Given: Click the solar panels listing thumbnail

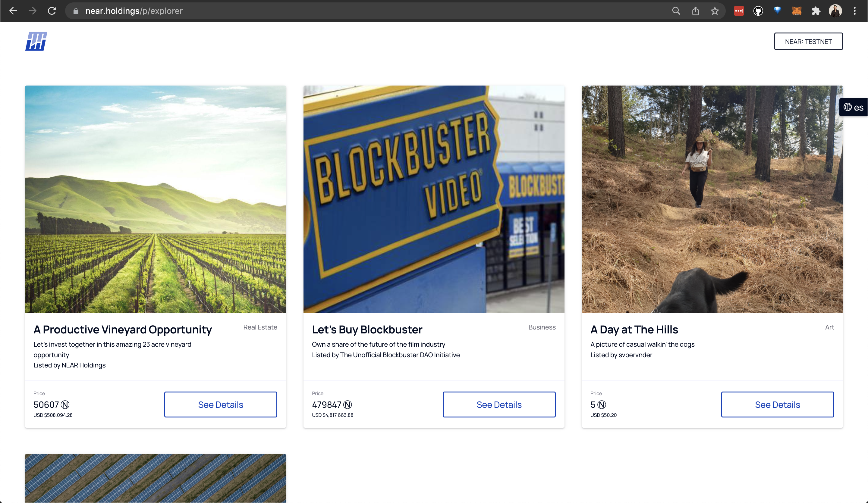Looking at the screenshot, I should [x=155, y=478].
